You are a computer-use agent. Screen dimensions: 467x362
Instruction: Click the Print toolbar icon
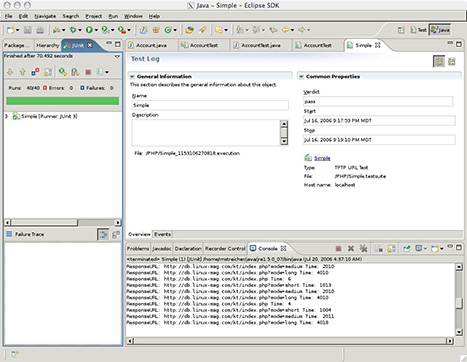click(40, 30)
